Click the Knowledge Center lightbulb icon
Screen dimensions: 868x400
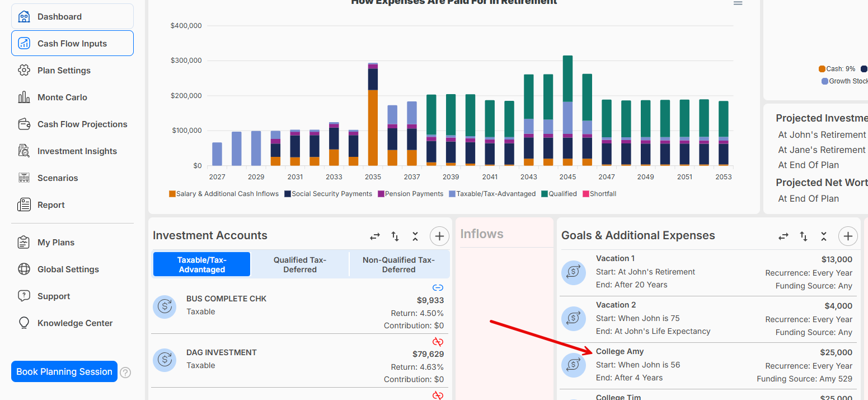tap(24, 323)
